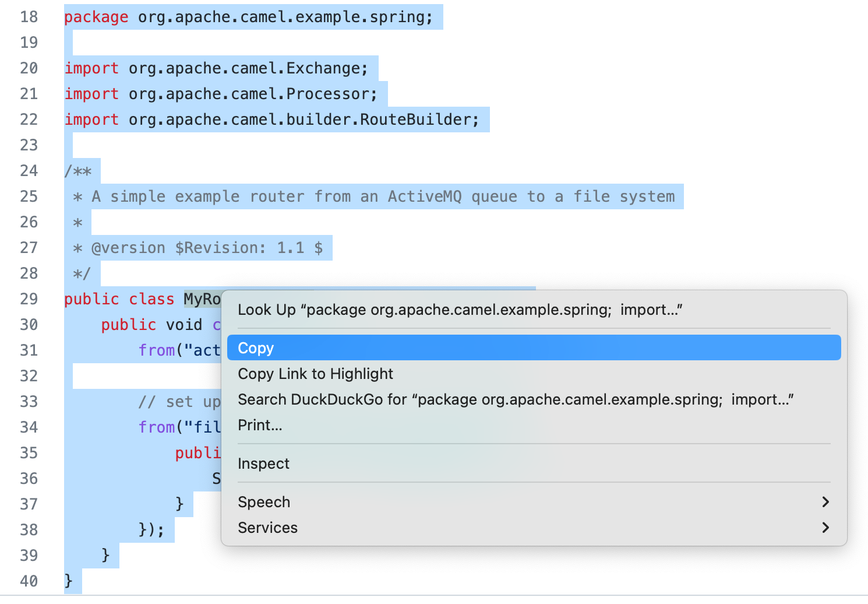Select the Look Up menu entry

460,310
